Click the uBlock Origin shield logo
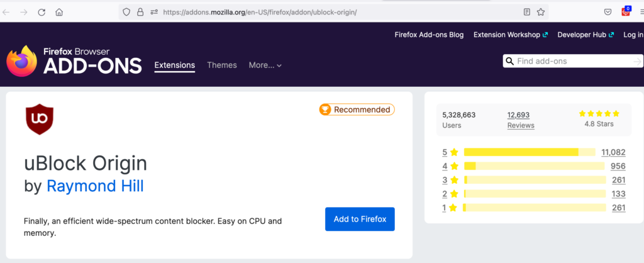Image resolution: width=644 pixels, height=263 pixels. [x=40, y=119]
